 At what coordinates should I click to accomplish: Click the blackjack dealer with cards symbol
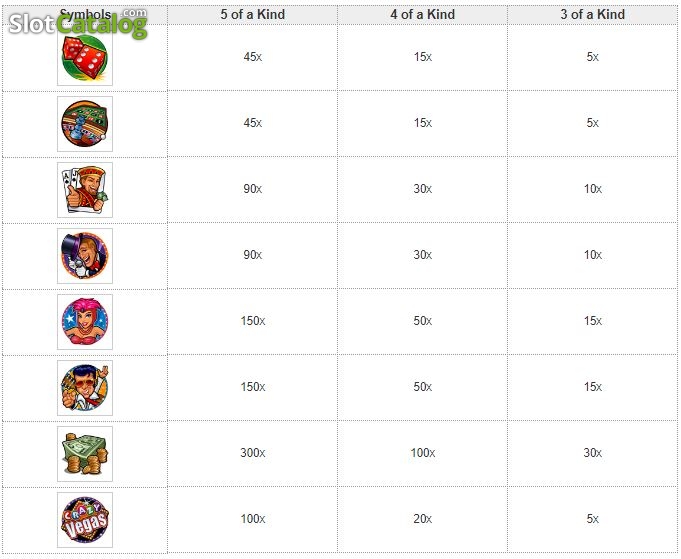tap(85, 190)
